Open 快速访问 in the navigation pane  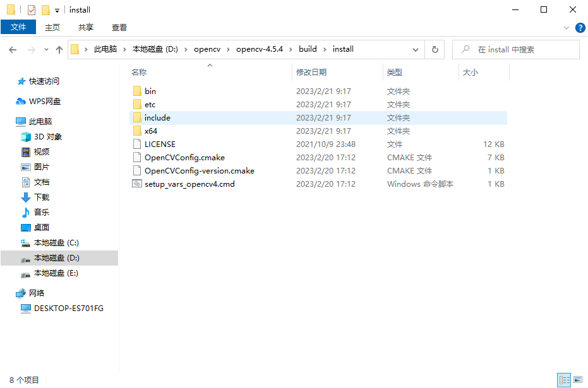(x=44, y=81)
